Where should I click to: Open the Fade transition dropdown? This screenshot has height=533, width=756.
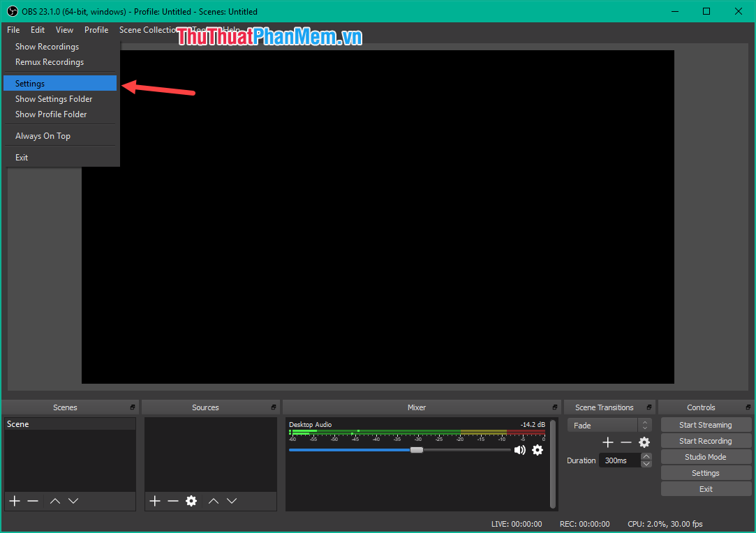tap(604, 424)
